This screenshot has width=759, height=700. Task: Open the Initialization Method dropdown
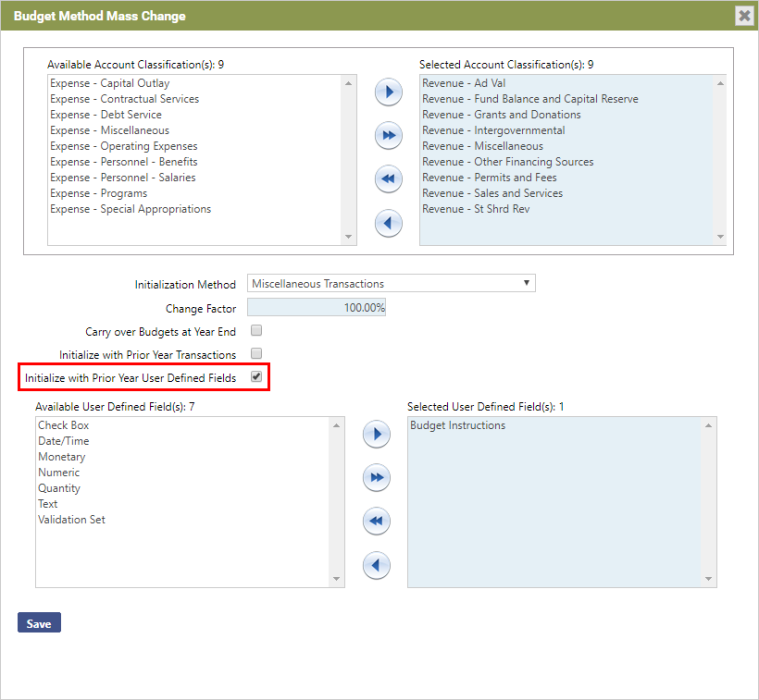coord(391,284)
